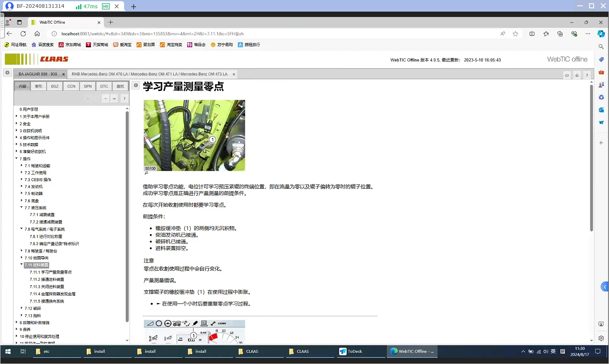This screenshot has height=364, width=609.
Task: Open 7.7.2 接通减震装置 topic
Action: 46,222
